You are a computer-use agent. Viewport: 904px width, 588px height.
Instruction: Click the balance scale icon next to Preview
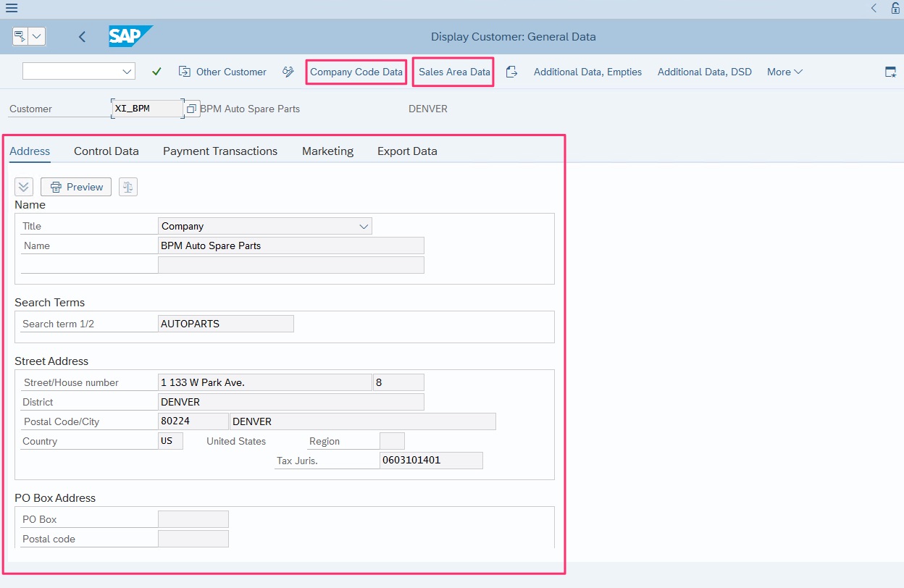pyautogui.click(x=127, y=187)
